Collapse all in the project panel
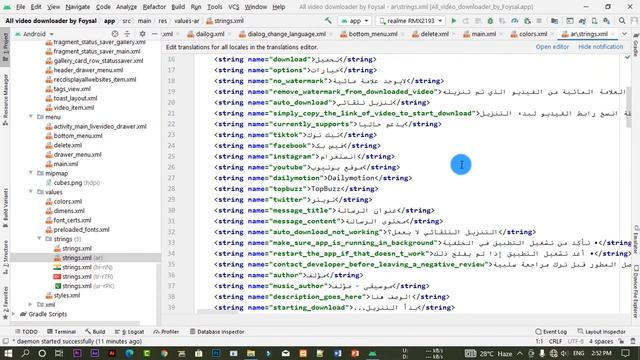Screen dimensions: 640x360 coord(127,34)
